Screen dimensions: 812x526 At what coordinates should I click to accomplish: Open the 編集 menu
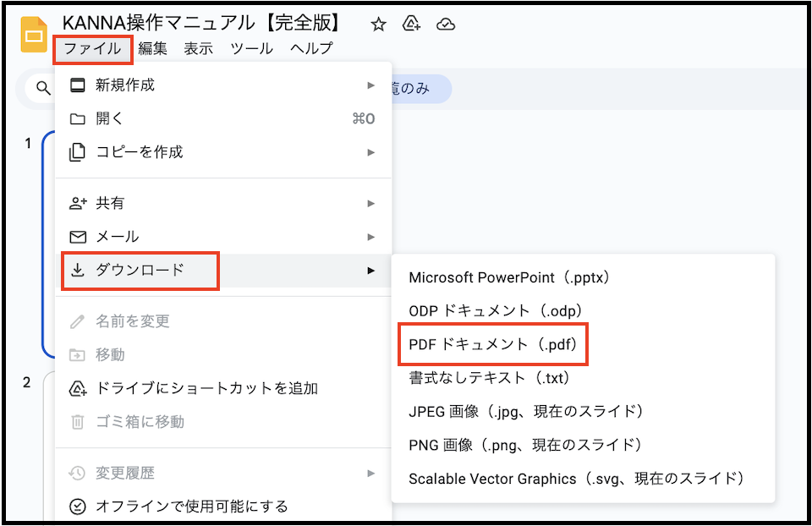153,49
